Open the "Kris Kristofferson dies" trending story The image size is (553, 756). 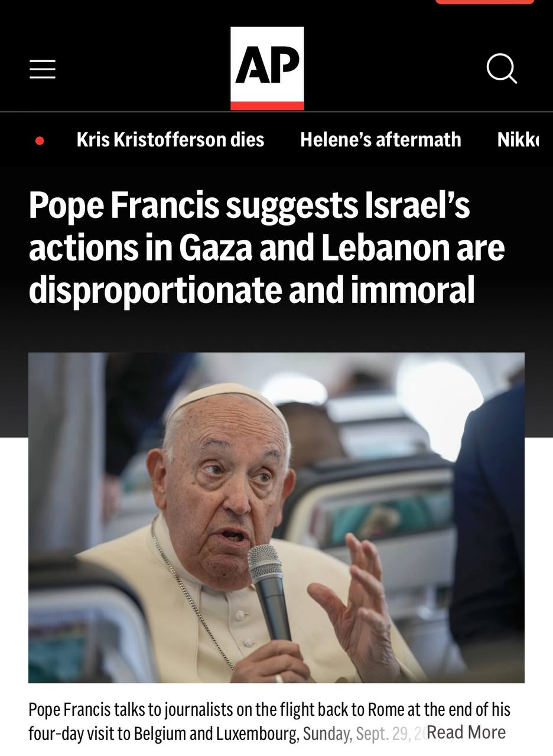[170, 140]
